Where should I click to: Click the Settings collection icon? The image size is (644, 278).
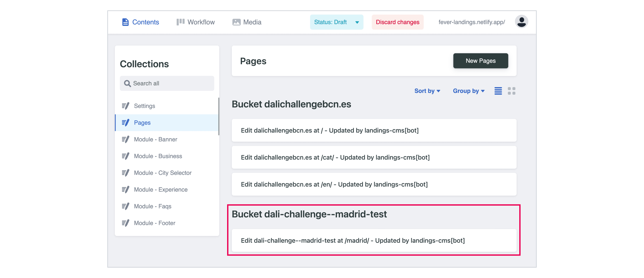pyautogui.click(x=126, y=106)
